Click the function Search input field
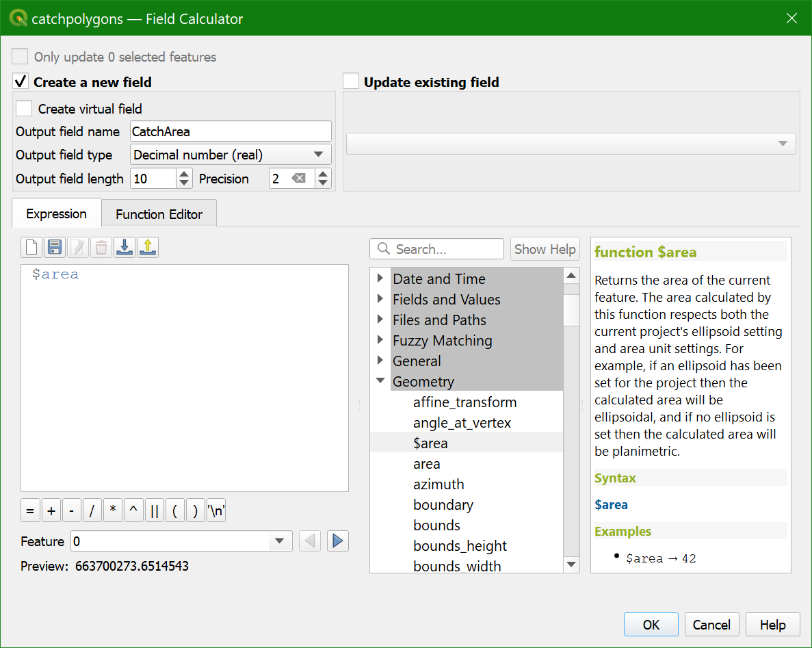This screenshot has width=812, height=648. point(436,249)
